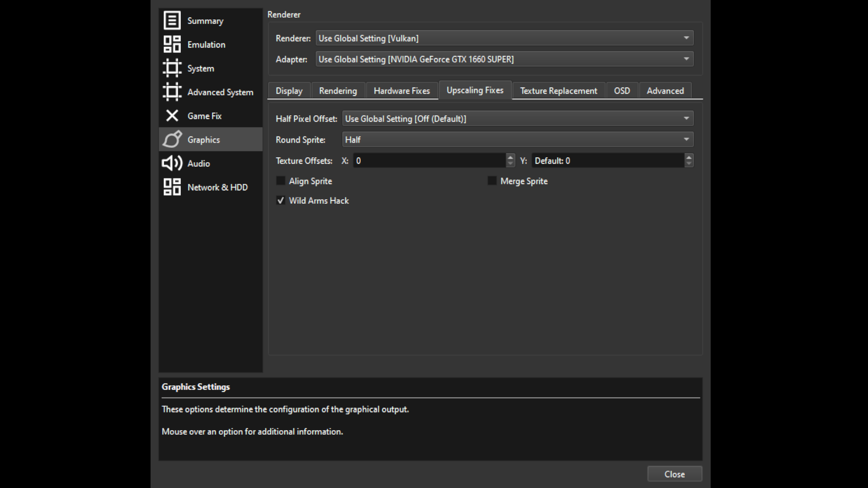Enable the Align Sprite checkbox
Viewport: 868px width, 488px height.
point(281,181)
